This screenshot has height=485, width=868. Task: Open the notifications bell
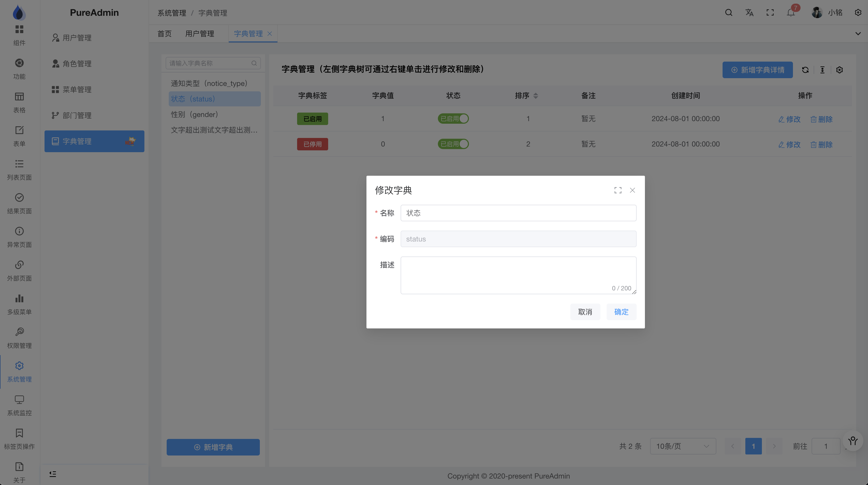[x=791, y=13]
